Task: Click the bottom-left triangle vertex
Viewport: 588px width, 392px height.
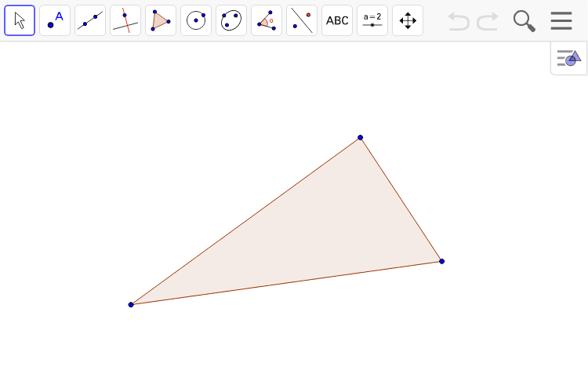Action: coord(130,305)
